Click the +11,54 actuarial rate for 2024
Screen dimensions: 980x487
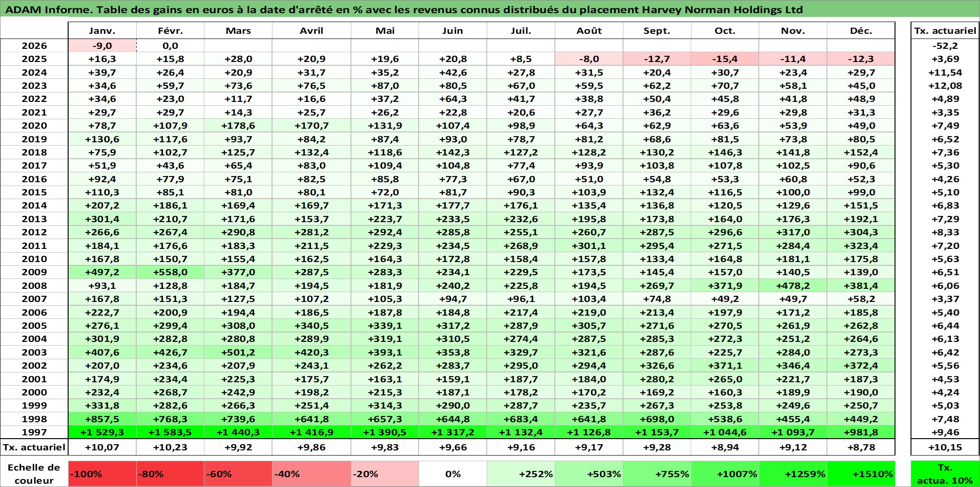coord(945,72)
